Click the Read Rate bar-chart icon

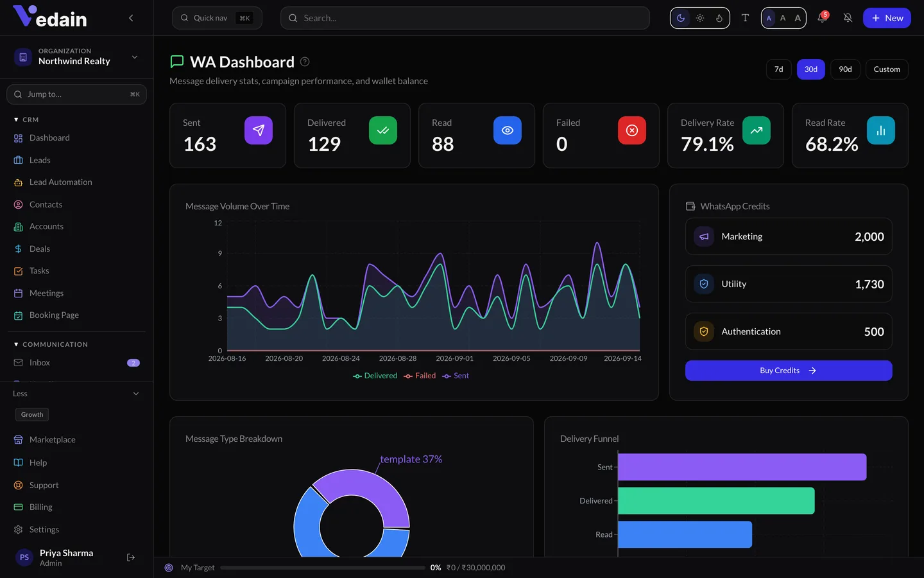pos(881,130)
